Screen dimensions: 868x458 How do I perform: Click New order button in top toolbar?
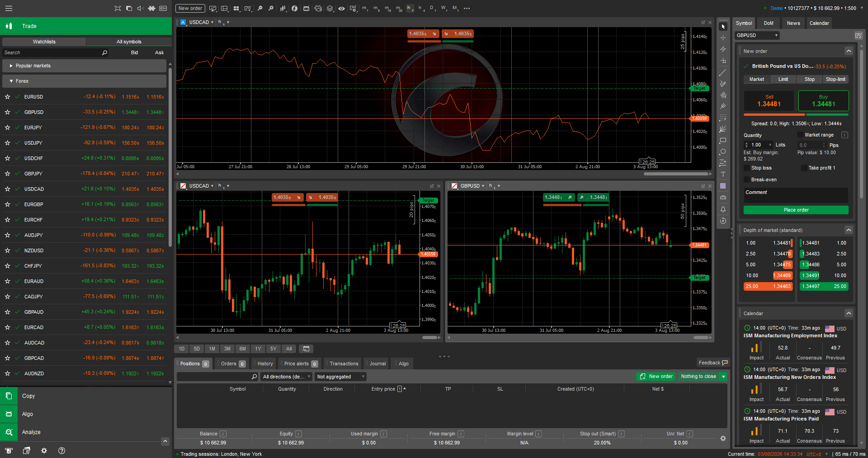click(190, 8)
